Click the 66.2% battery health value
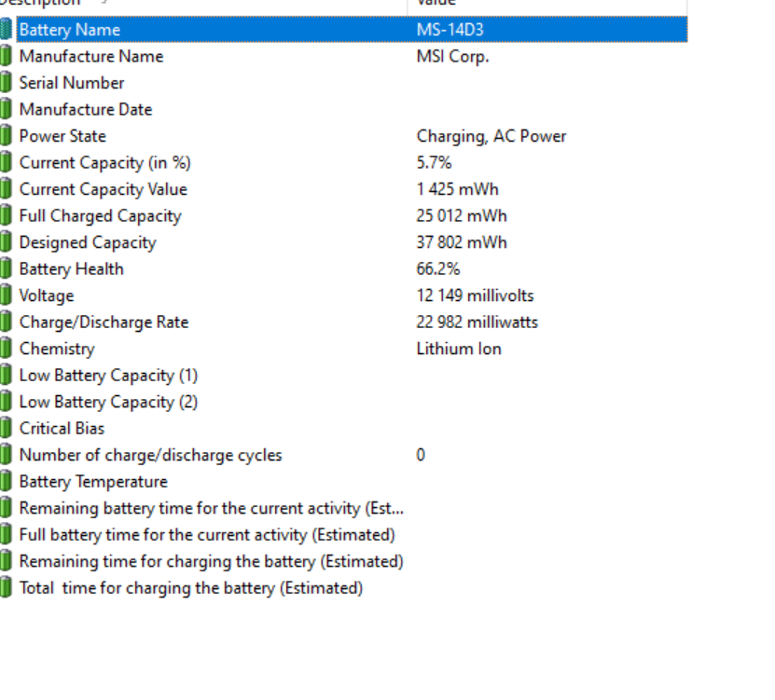775x700 pixels. tap(438, 269)
